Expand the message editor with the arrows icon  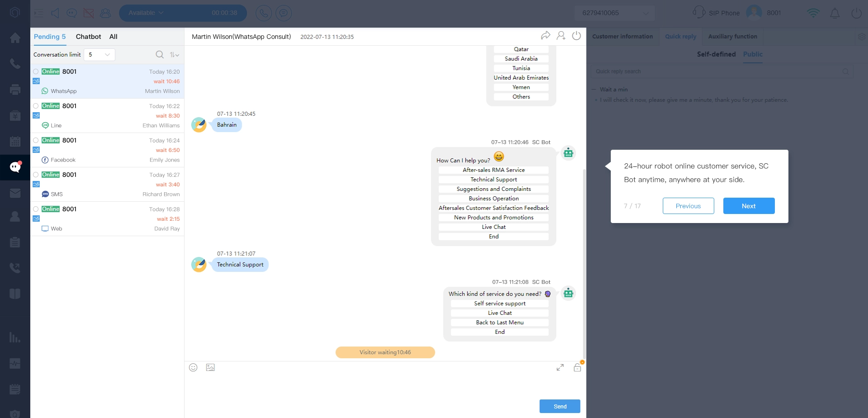(560, 367)
